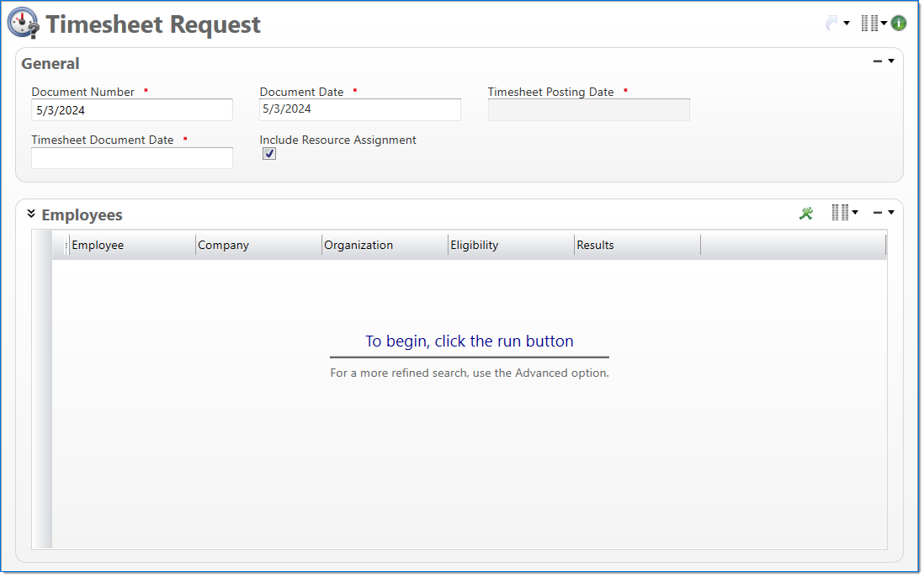Image resolution: width=924 pixels, height=577 pixels.
Task: Click the column layout icon in the title bar
Action: pyautogui.click(x=870, y=22)
